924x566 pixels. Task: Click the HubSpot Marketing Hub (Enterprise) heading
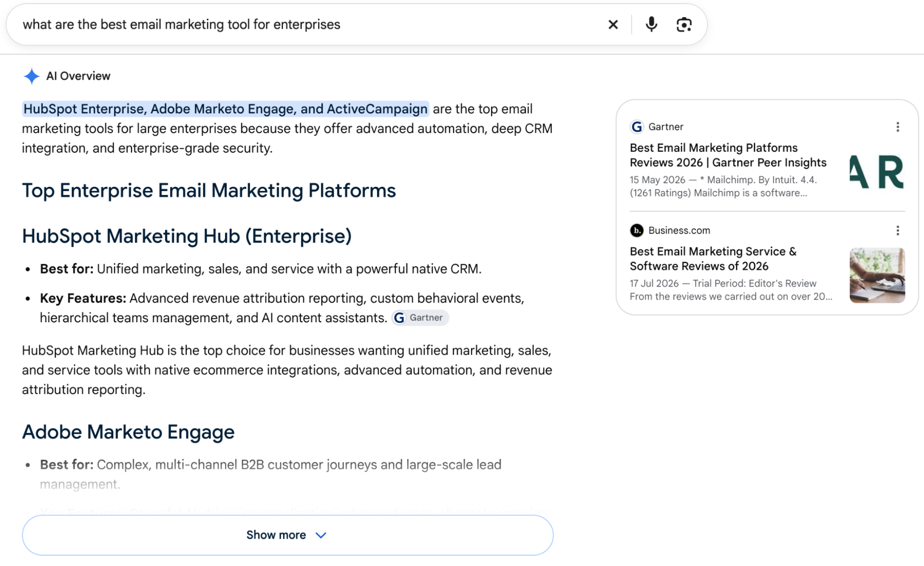[187, 236]
